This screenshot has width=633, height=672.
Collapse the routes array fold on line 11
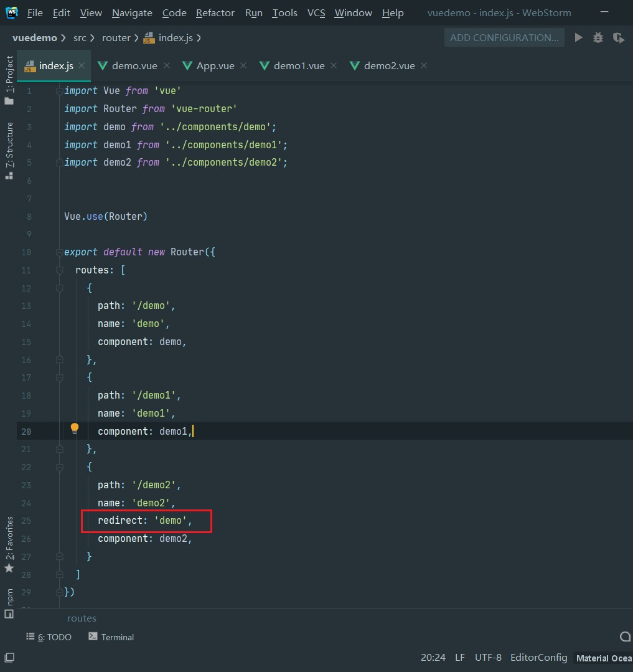tap(60, 270)
